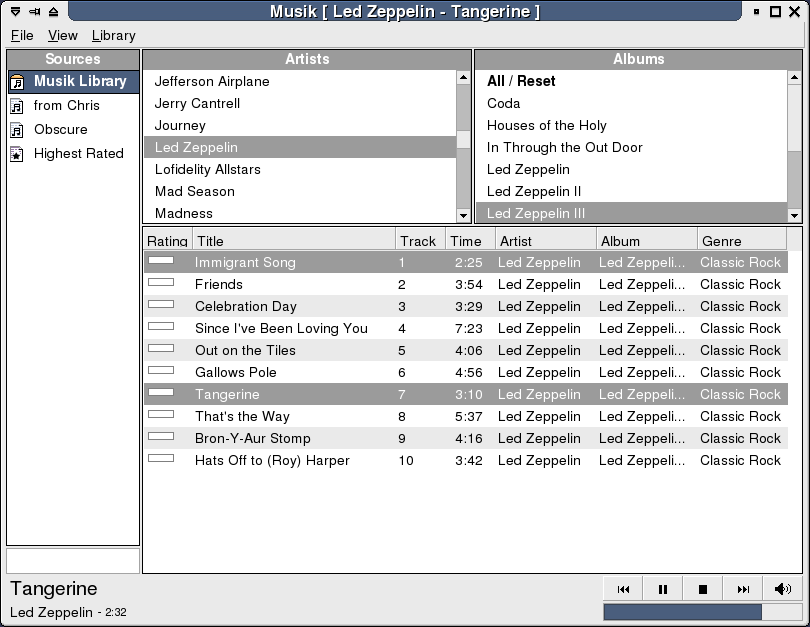Click the Sources panel header
The height and width of the screenshot is (627, 810).
[73, 59]
